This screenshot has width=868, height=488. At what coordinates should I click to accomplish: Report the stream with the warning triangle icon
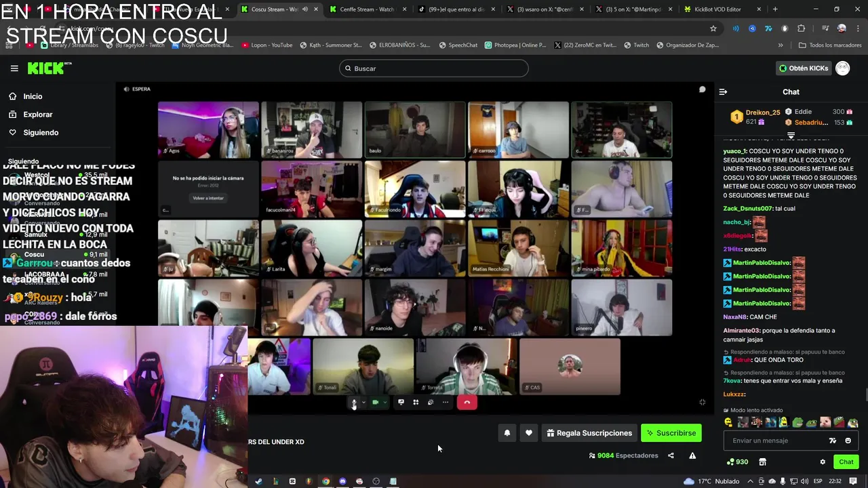[692, 455]
